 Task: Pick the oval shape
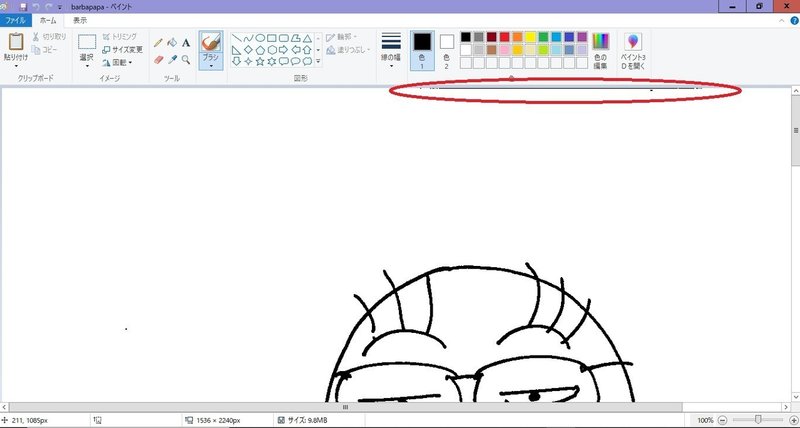tap(260, 38)
